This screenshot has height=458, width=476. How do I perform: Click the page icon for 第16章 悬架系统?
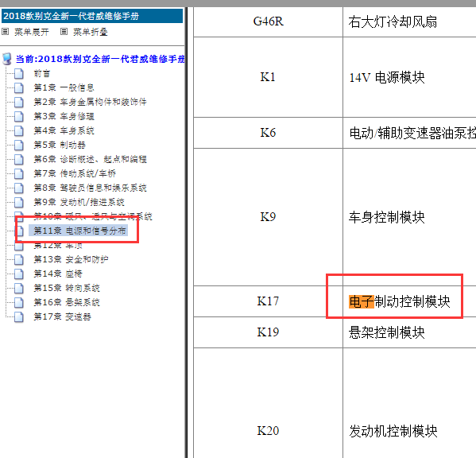pos(19,302)
